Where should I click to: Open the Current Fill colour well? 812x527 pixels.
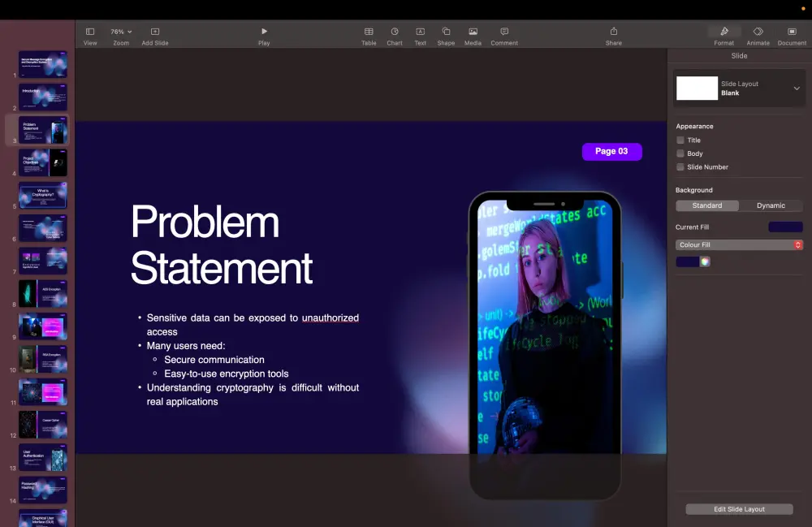coord(785,227)
